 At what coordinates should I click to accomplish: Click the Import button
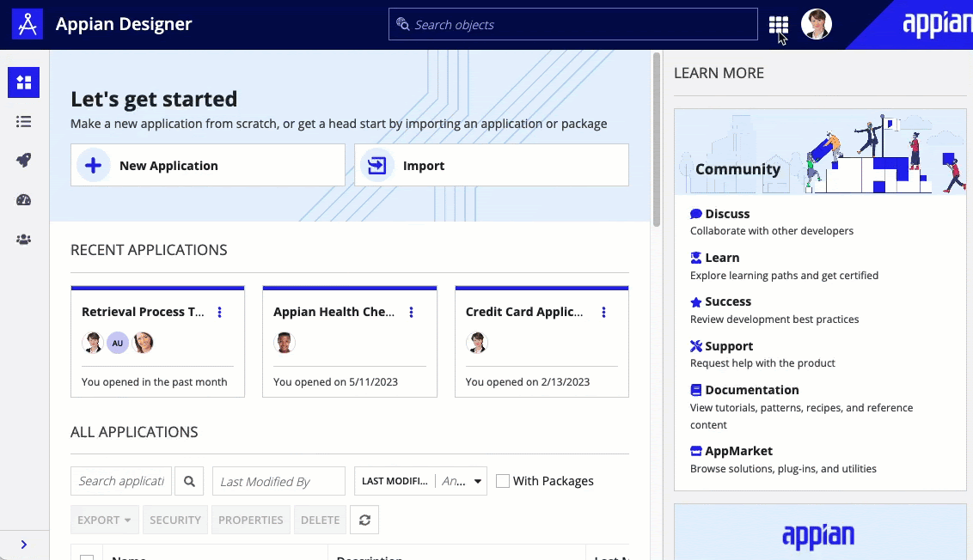(x=491, y=165)
